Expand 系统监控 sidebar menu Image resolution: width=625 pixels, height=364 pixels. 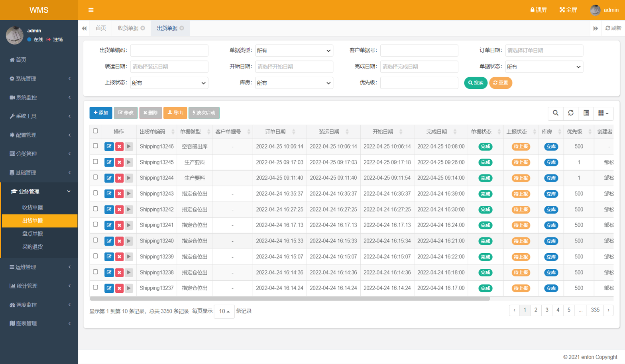(39, 98)
